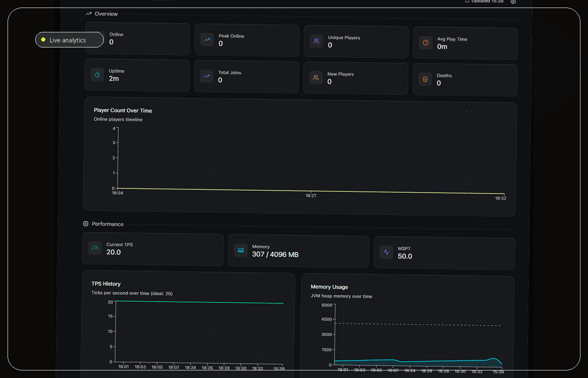Click the Overview section heading
The image size is (588, 378).
point(106,14)
